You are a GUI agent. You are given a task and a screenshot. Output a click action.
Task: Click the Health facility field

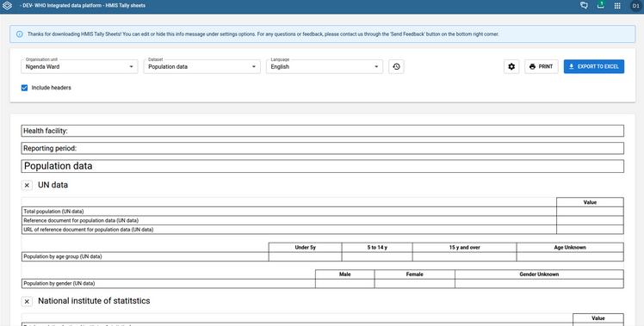322,131
